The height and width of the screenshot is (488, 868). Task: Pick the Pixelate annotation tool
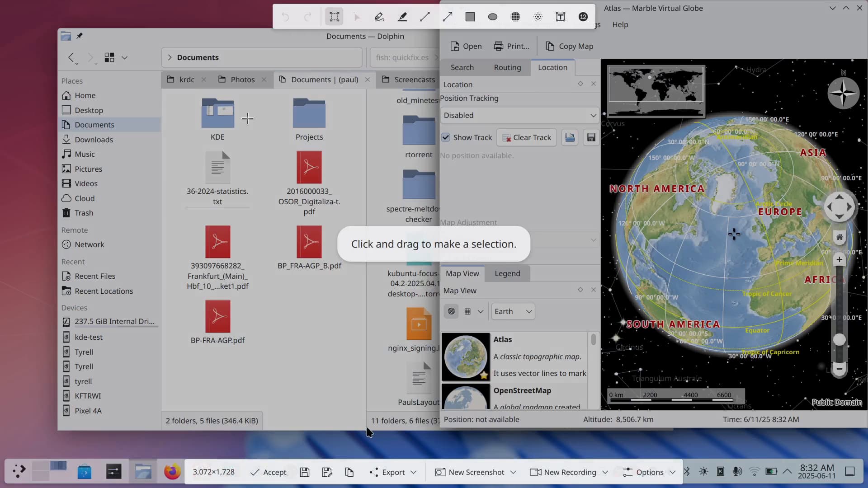(x=515, y=17)
